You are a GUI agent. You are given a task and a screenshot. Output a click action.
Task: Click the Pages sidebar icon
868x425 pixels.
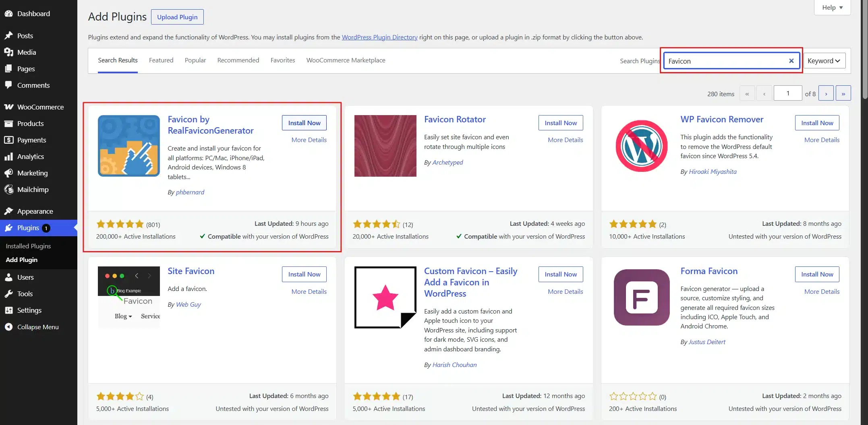tap(8, 69)
